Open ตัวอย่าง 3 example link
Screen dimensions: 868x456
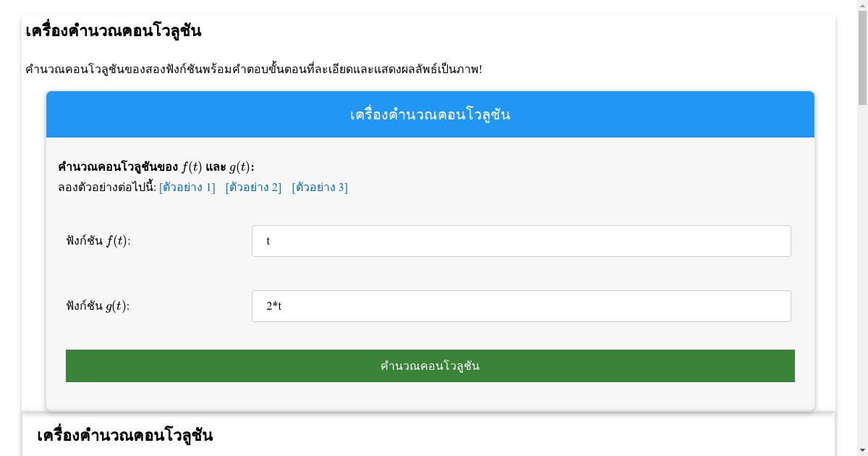(319, 187)
